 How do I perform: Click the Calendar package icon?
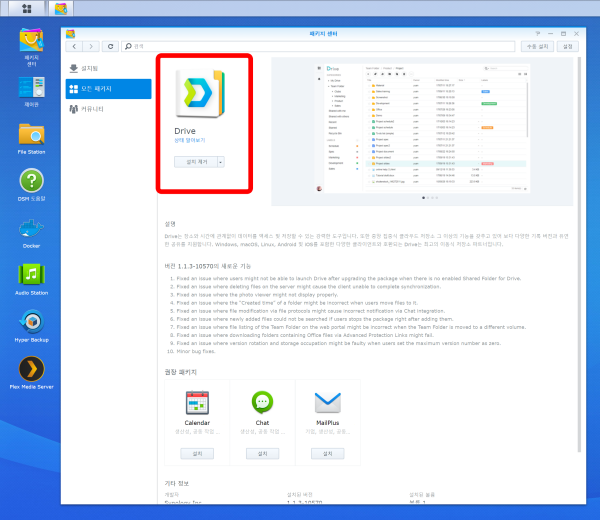pyautogui.click(x=197, y=403)
